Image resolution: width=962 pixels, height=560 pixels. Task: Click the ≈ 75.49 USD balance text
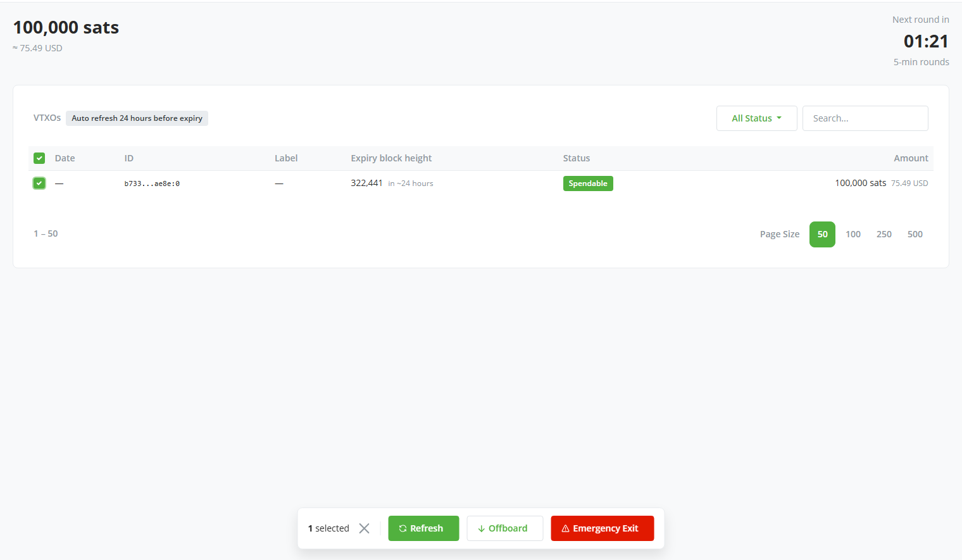[38, 48]
